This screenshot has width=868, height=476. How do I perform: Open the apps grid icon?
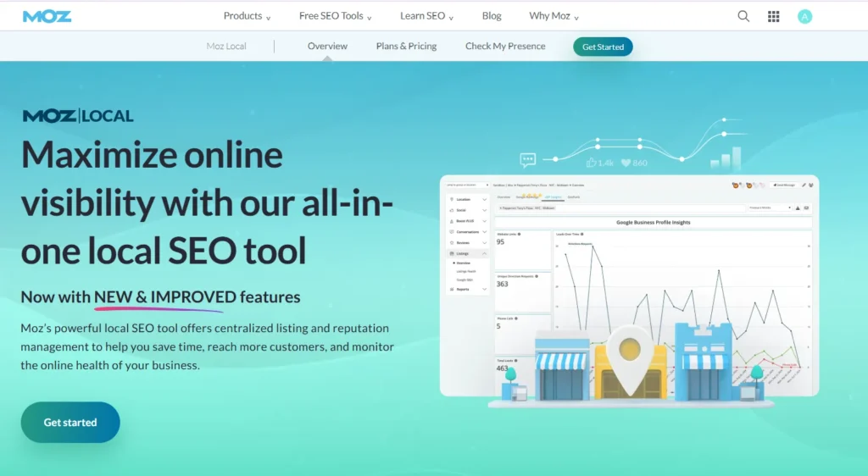(773, 16)
